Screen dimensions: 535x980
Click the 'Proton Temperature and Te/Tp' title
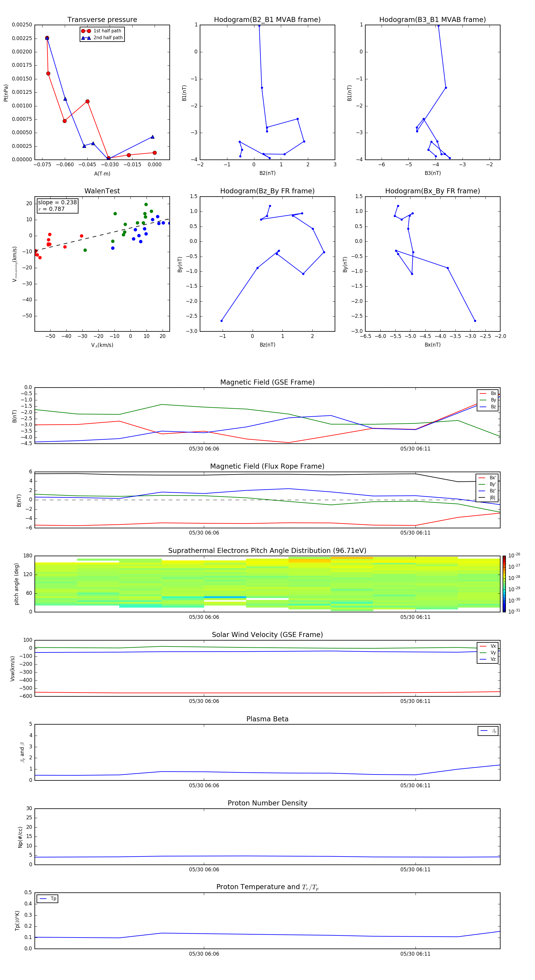pos(267,887)
